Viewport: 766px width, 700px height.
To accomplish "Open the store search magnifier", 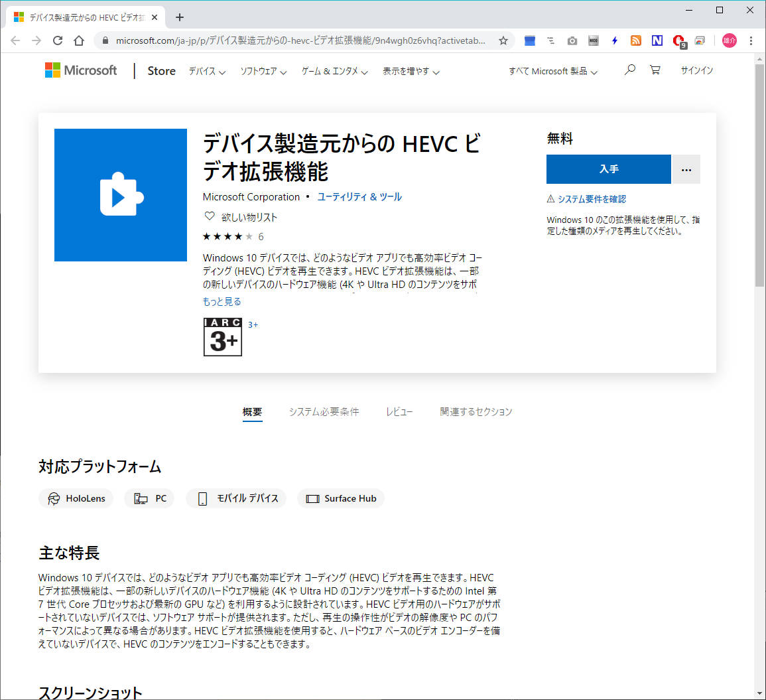I will click(x=629, y=70).
